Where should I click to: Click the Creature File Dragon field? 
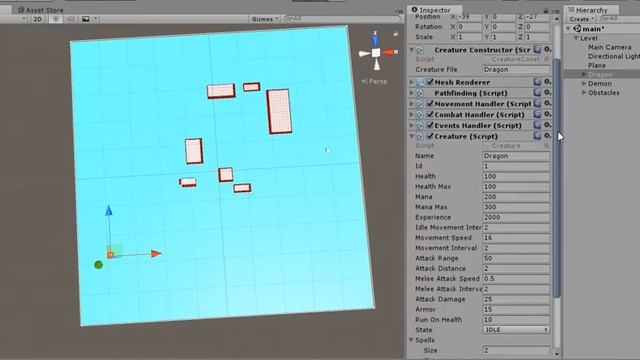point(516,69)
